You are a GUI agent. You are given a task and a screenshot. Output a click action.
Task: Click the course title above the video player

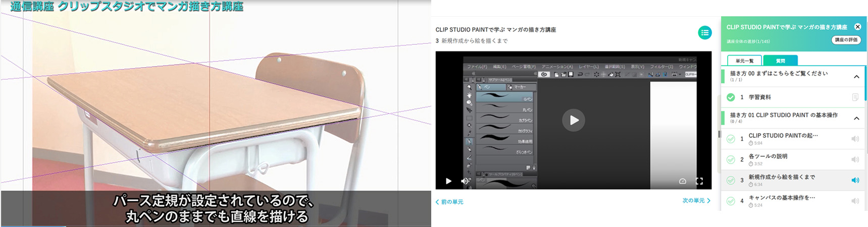click(495, 30)
